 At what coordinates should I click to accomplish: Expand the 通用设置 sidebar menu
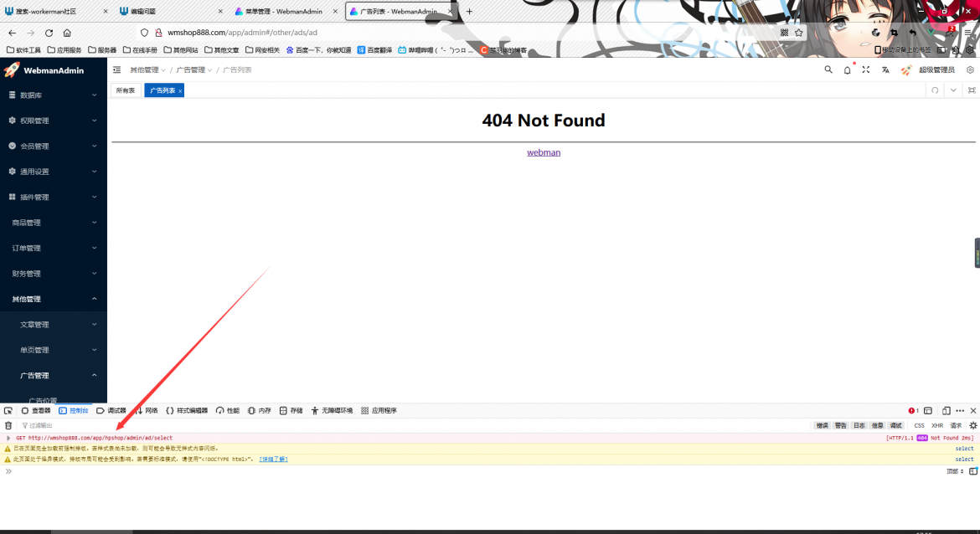53,172
